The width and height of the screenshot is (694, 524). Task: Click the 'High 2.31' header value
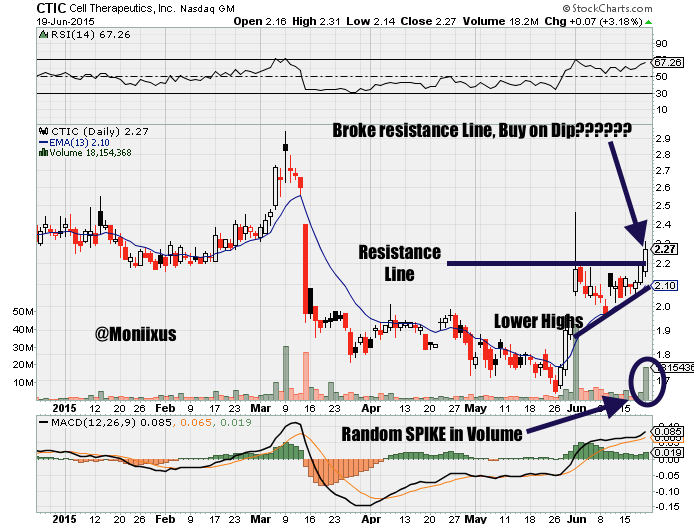(x=316, y=21)
